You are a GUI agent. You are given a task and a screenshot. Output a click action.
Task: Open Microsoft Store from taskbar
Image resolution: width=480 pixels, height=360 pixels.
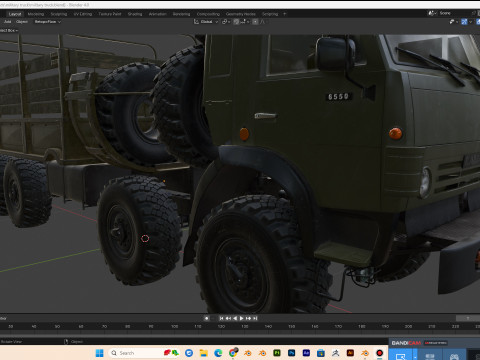(x=321, y=353)
